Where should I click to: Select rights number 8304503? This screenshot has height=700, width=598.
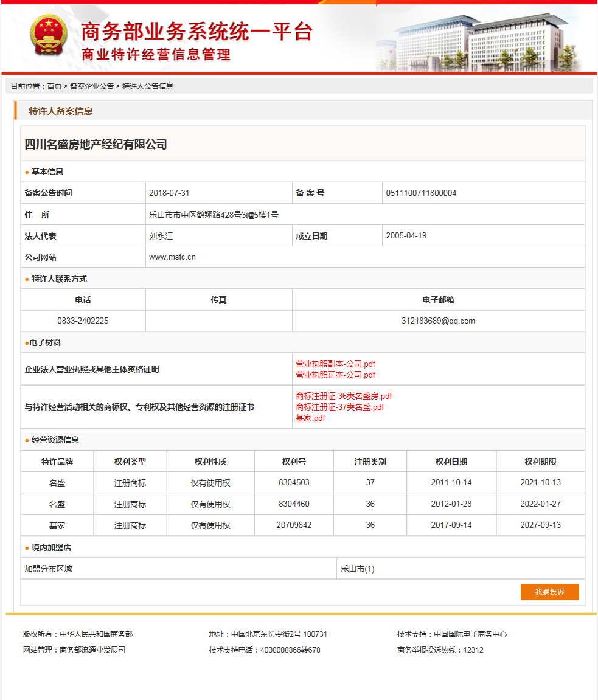294,483
